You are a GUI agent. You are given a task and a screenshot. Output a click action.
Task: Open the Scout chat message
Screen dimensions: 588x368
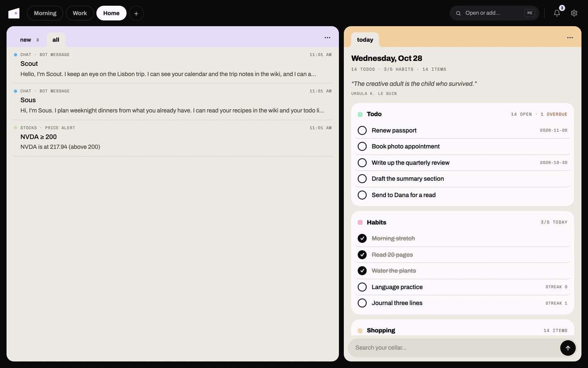[x=173, y=65]
